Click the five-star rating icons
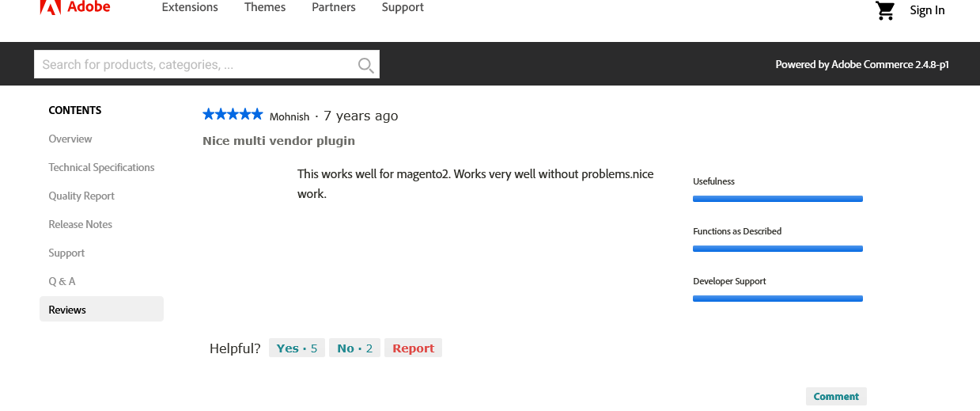The image size is (980, 411). 233,114
